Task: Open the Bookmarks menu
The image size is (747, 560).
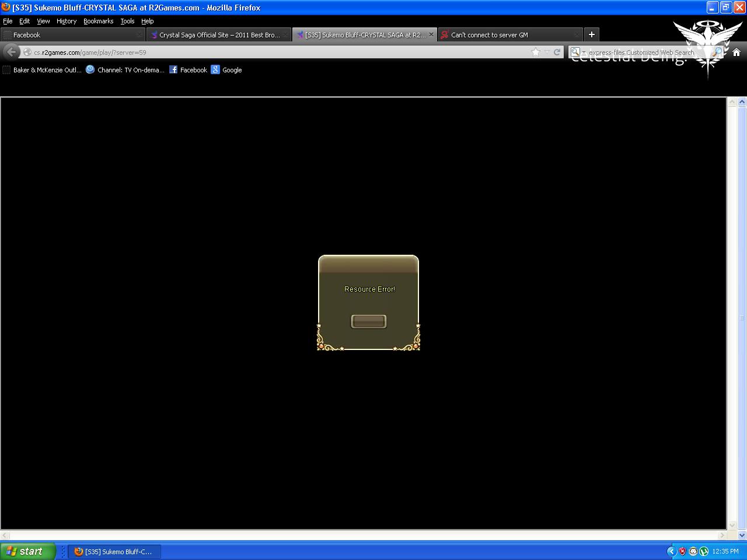Action: pos(98,21)
